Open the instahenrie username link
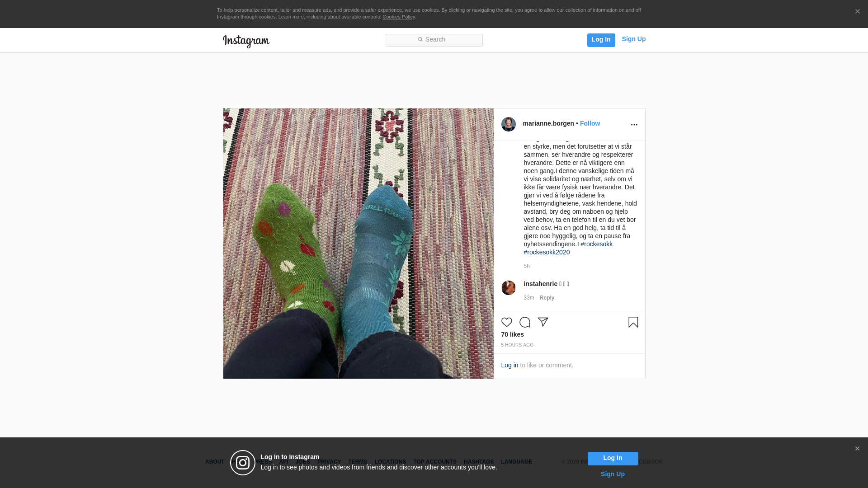Screen dimensions: 868x488 (540, 284)
